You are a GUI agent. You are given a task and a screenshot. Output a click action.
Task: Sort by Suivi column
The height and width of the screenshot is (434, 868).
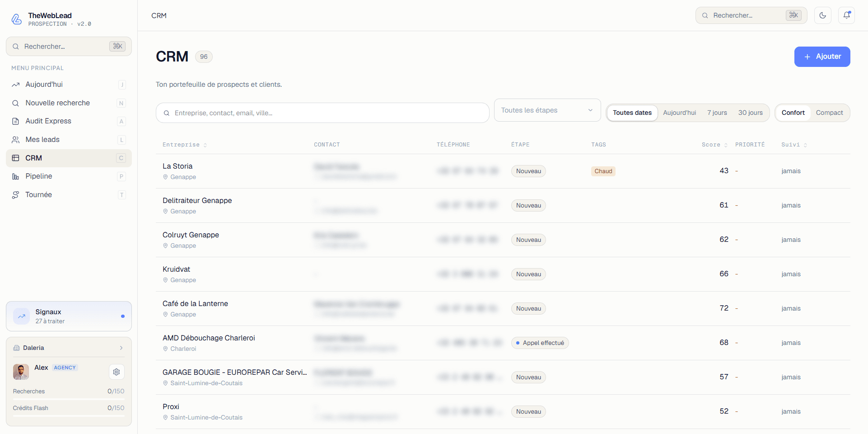pos(794,145)
